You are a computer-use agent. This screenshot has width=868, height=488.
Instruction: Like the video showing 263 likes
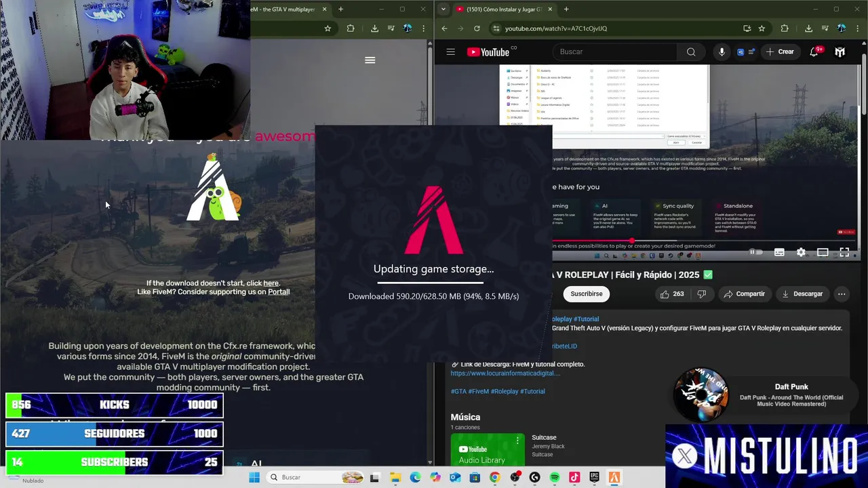pos(671,293)
